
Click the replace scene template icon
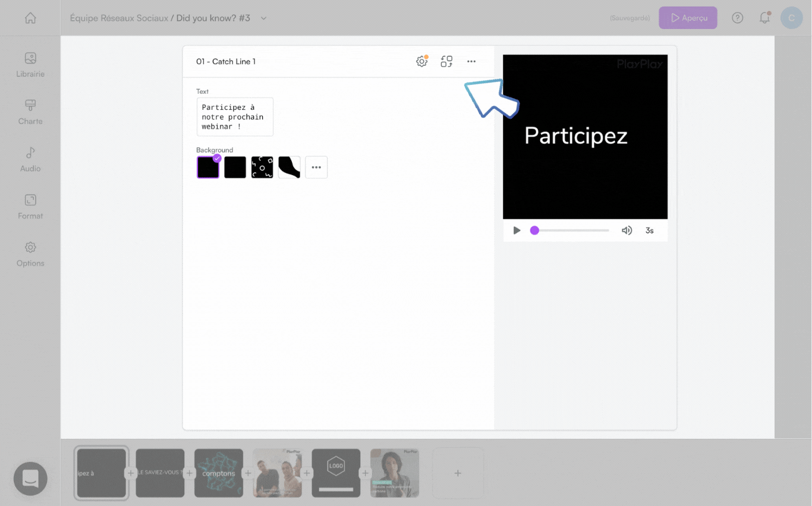tap(446, 62)
